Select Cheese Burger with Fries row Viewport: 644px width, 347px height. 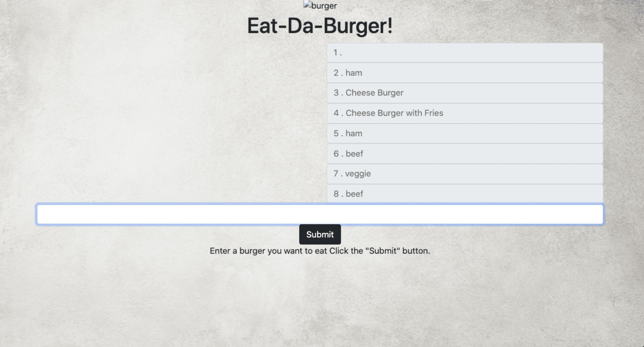tap(464, 113)
